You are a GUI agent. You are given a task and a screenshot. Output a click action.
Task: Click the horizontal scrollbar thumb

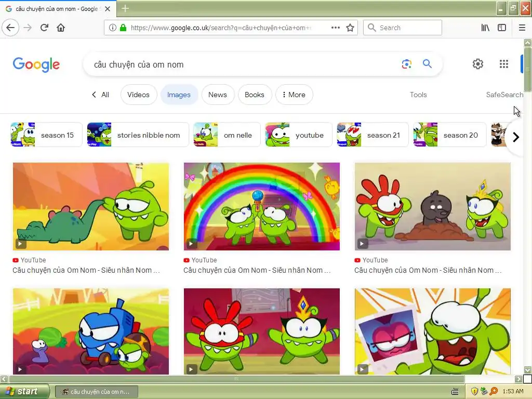236,379
